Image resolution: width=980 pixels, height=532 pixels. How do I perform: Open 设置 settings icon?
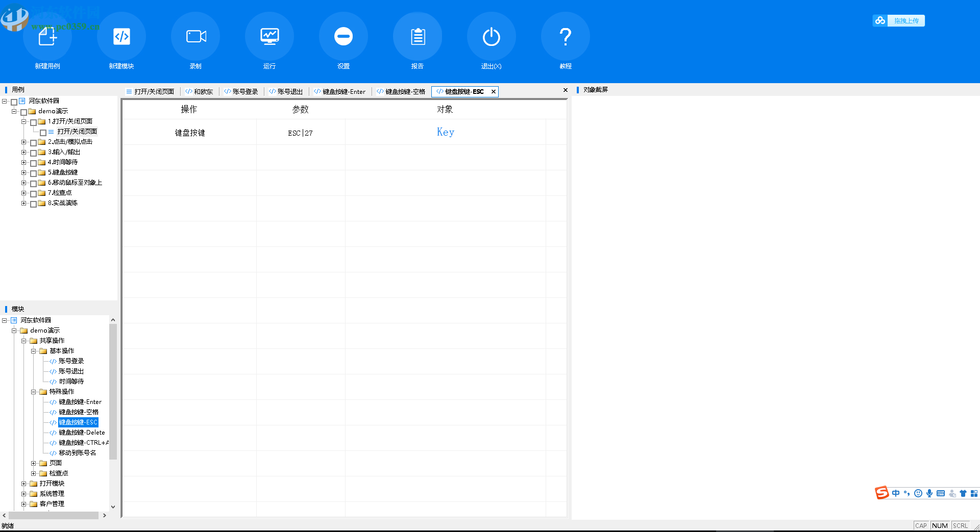click(x=344, y=36)
